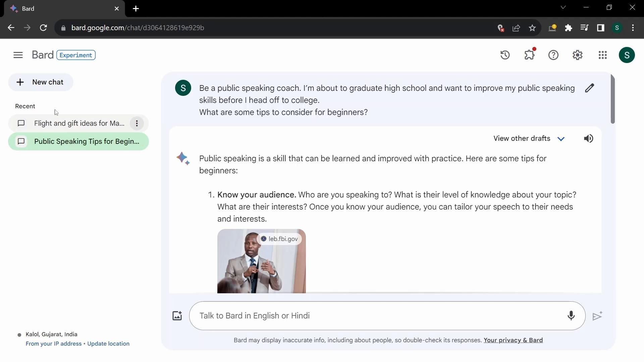Toggle Chrome side panel icon

click(x=600, y=28)
